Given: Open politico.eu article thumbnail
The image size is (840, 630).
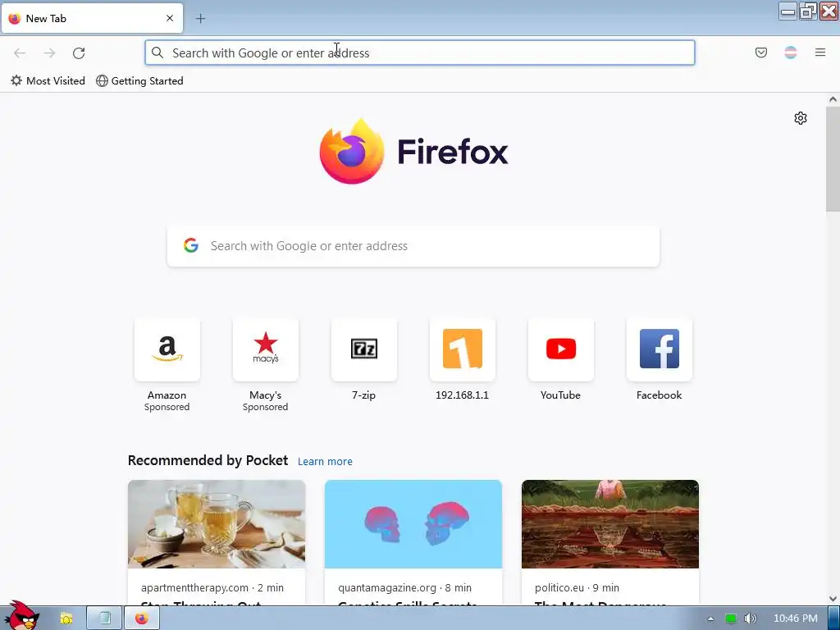Looking at the screenshot, I should (x=610, y=524).
